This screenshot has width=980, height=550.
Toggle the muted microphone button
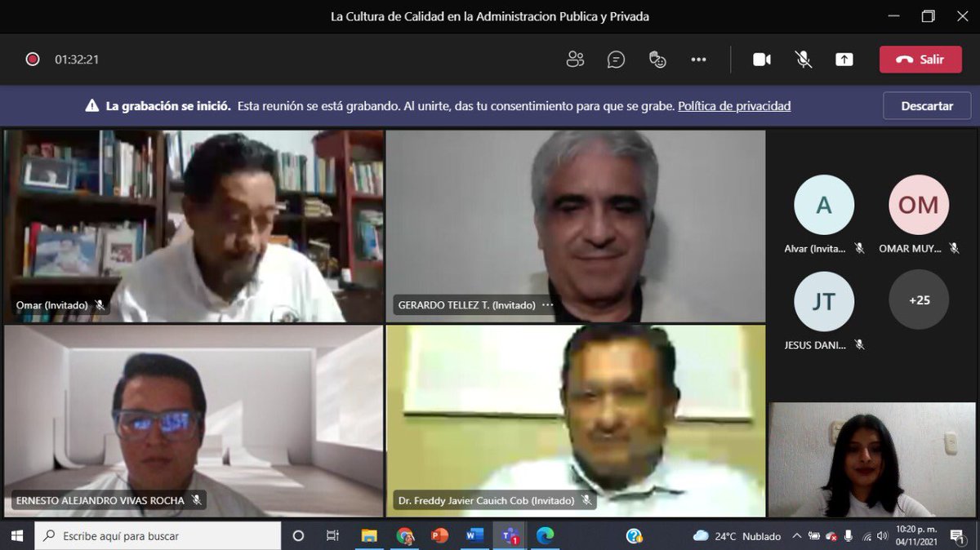pyautogui.click(x=804, y=60)
